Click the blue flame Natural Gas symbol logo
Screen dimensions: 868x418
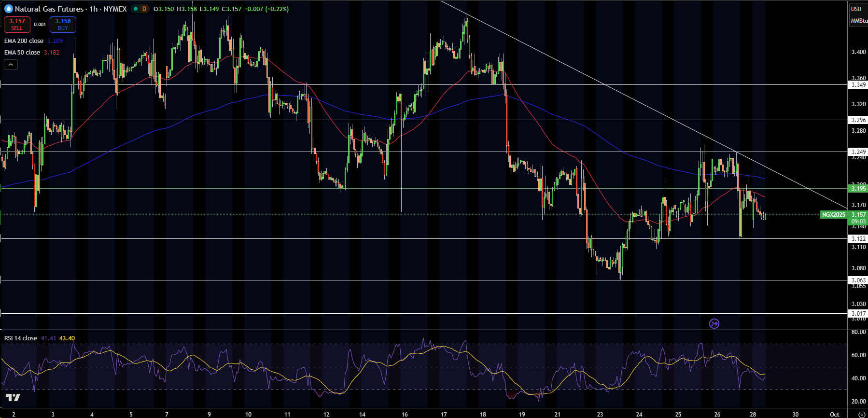8,9
